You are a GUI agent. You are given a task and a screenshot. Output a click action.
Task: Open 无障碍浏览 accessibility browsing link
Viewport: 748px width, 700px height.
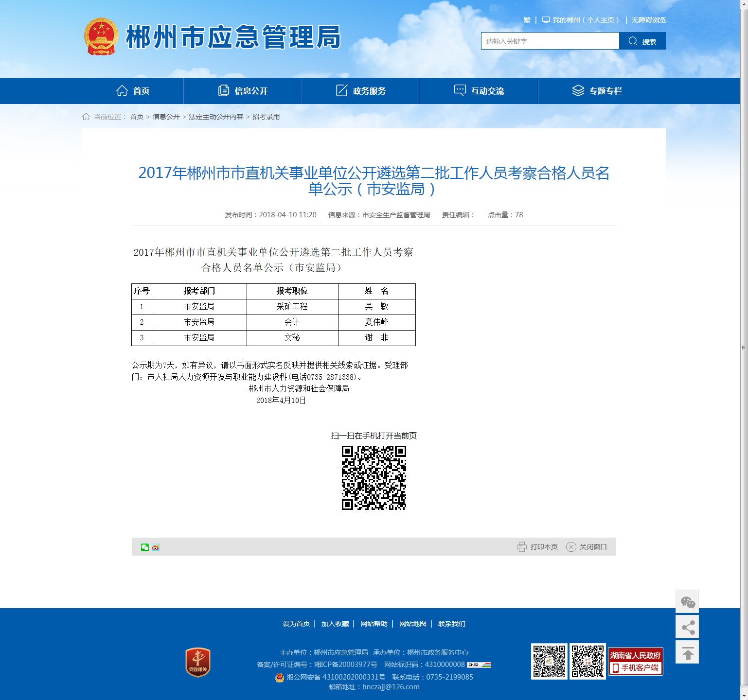pos(648,20)
